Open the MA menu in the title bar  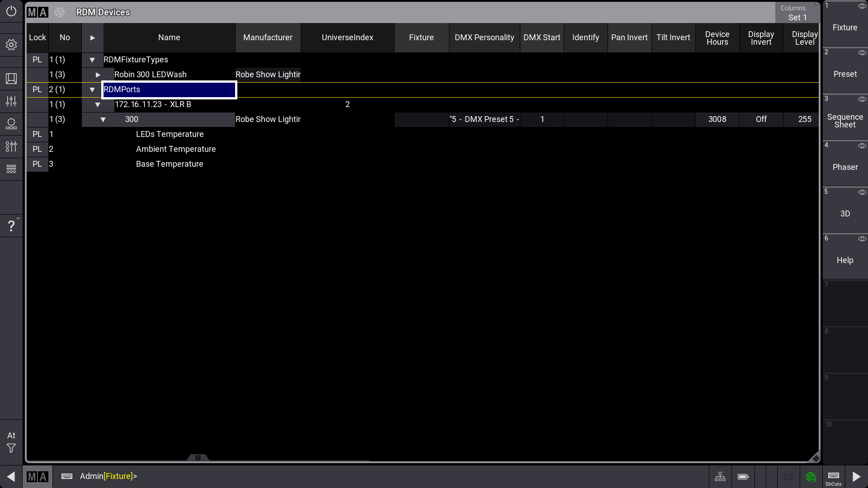tap(38, 12)
